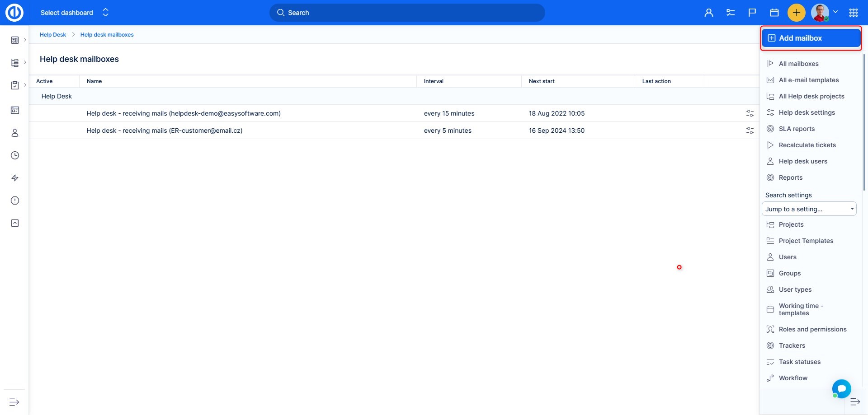868x415 pixels.
Task: Expand user profile menu arrow beside avatar
Action: (835, 12)
